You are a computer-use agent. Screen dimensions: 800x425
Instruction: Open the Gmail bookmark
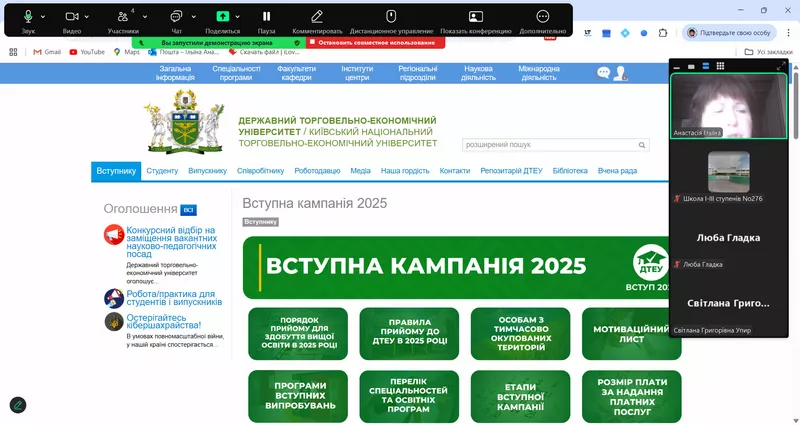click(x=47, y=52)
